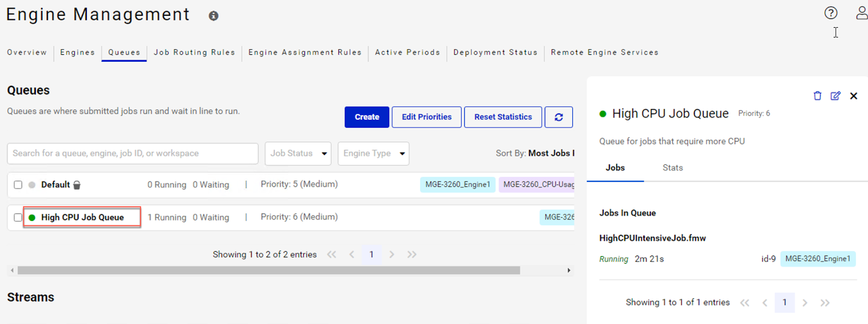Screen dimensions: 868x324
Task: Edit High CPU Job Queue pencil icon
Action: [x=835, y=96]
